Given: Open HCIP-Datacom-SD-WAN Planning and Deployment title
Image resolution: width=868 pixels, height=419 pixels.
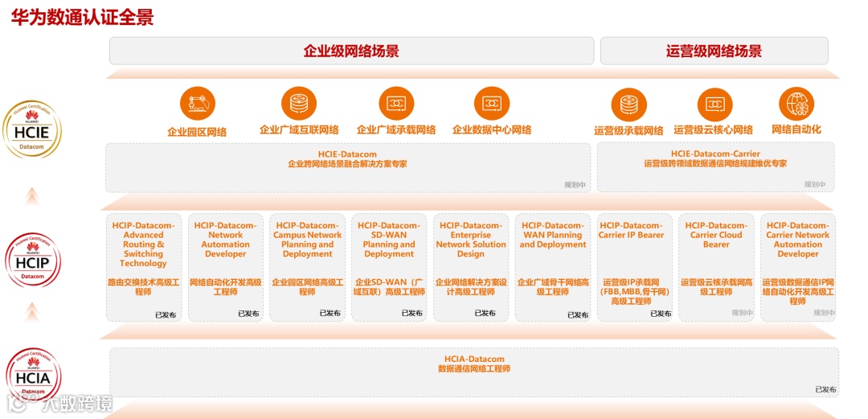Looking at the screenshot, I should tap(389, 240).
